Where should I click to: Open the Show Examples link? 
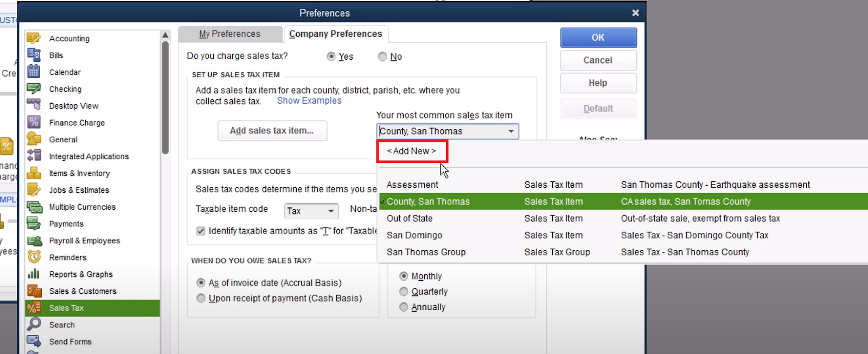coord(309,100)
